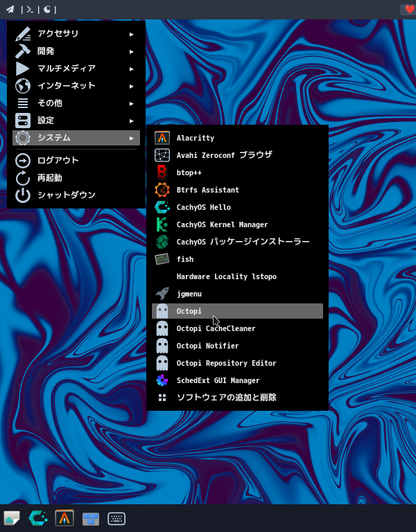This screenshot has width=416, height=532.
Task: Click the SchedExt GUI Manager icon
Action: click(162, 380)
